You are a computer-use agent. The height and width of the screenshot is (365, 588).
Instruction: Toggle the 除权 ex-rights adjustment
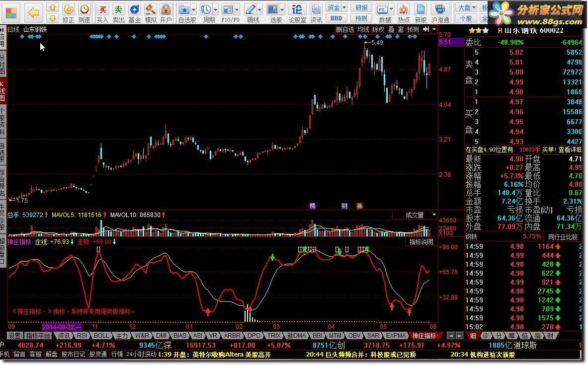click(x=378, y=29)
